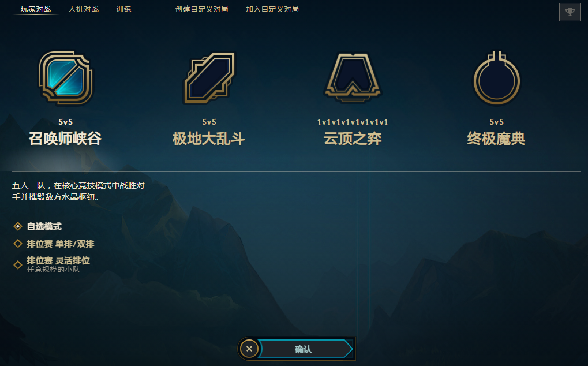Image resolution: width=588 pixels, height=366 pixels.
Task: Open 创建自定义对局 tab
Action: point(202,9)
